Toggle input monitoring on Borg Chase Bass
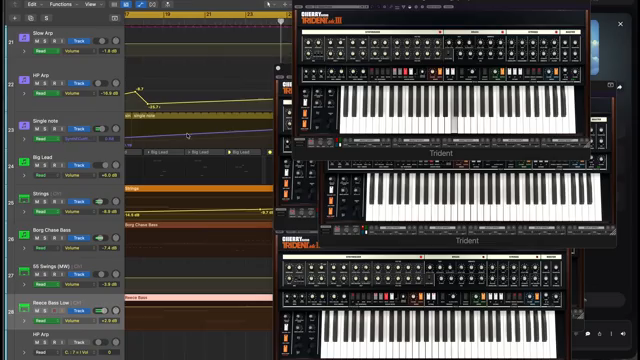 point(62,238)
